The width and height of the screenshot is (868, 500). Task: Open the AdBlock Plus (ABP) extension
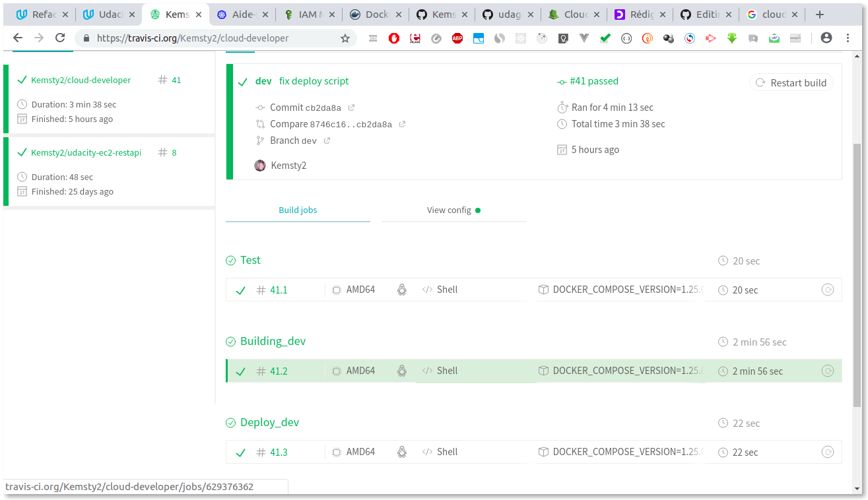click(457, 38)
